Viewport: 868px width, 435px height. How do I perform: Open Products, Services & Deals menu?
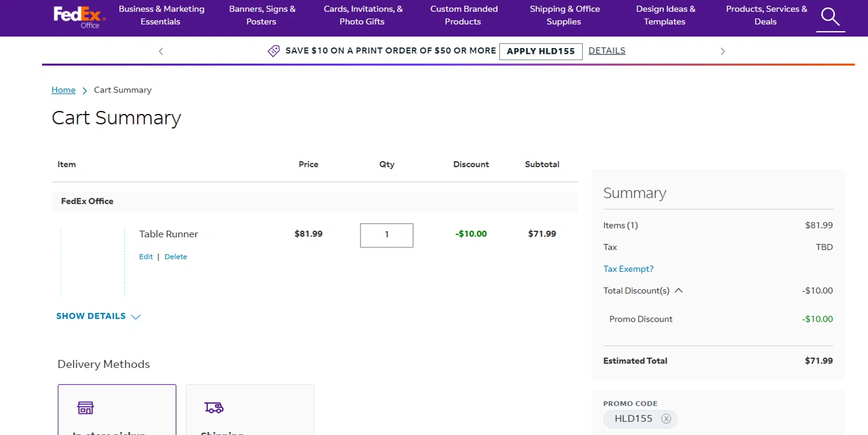766,15
